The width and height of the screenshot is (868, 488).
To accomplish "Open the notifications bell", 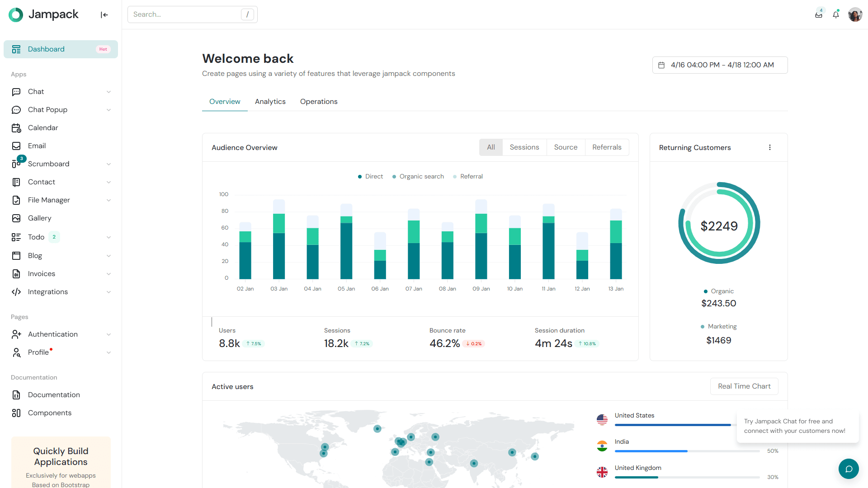I will [836, 14].
